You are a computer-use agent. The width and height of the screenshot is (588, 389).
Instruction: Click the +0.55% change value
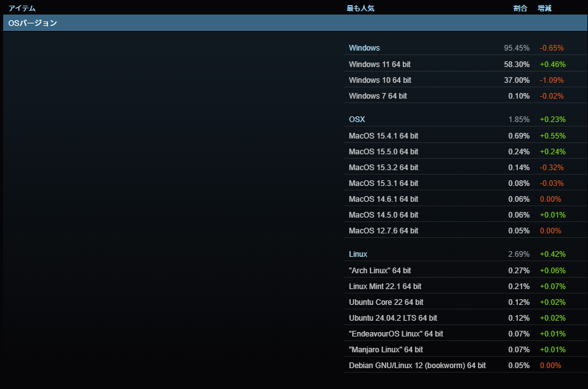click(x=553, y=136)
